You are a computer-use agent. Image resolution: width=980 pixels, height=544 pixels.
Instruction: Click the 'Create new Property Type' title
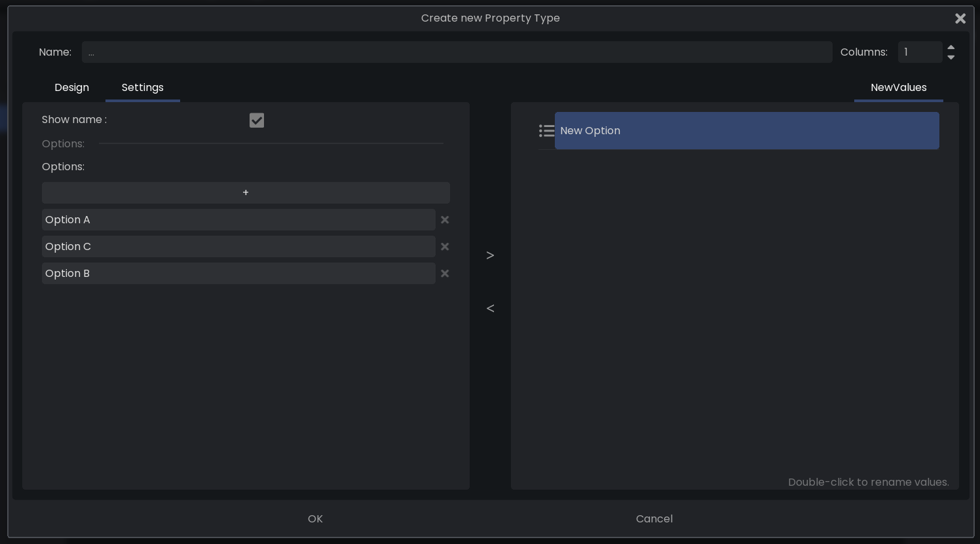491,18
